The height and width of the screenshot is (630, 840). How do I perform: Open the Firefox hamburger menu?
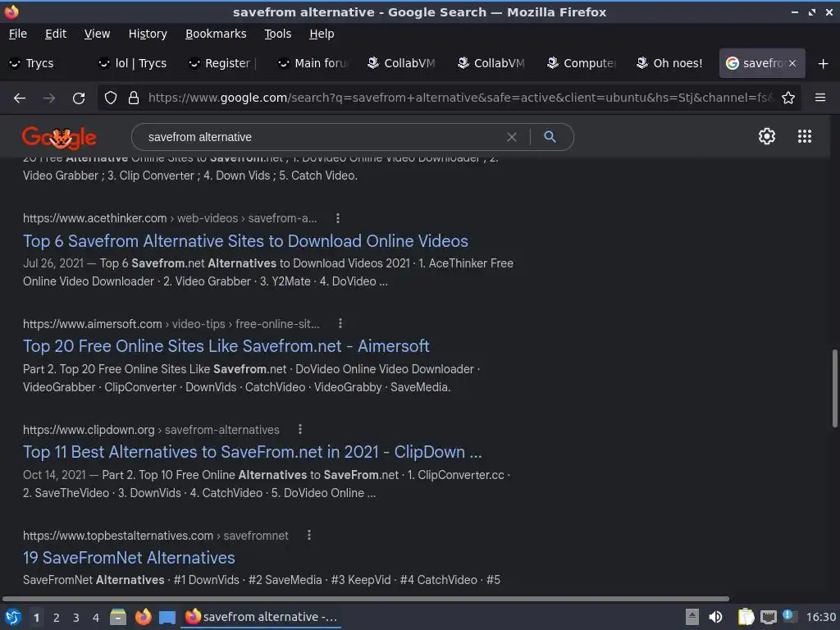pyautogui.click(x=820, y=98)
